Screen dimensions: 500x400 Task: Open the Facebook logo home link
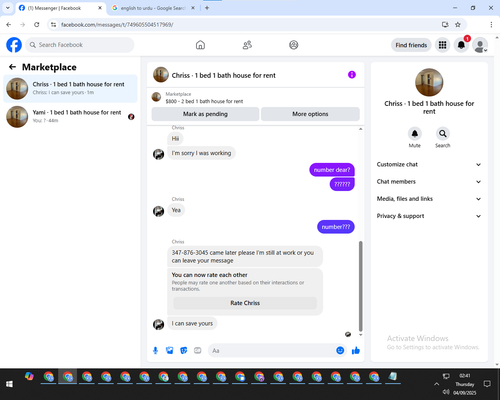14,45
